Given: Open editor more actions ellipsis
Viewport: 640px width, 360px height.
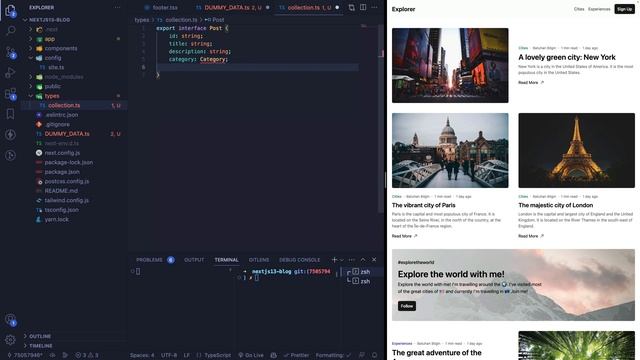Looking at the screenshot, I should click(374, 7).
